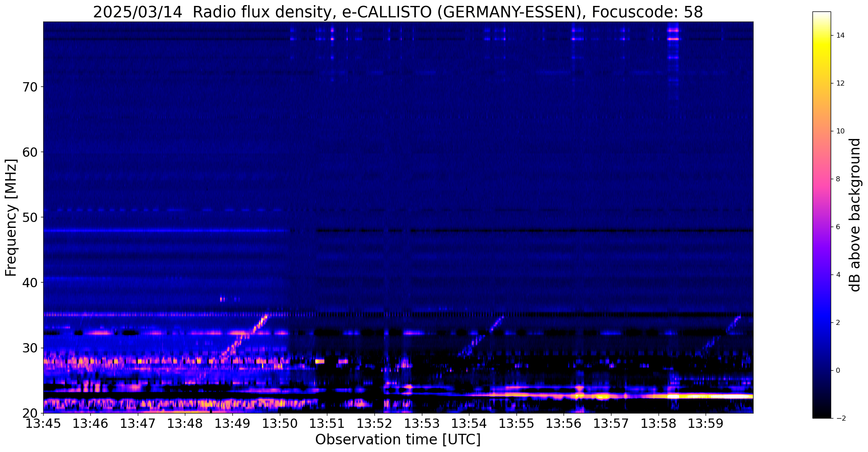Image resolution: width=868 pixels, height=452 pixels.
Task: Click the 50 MHz frequency tick label
Action: (29, 217)
